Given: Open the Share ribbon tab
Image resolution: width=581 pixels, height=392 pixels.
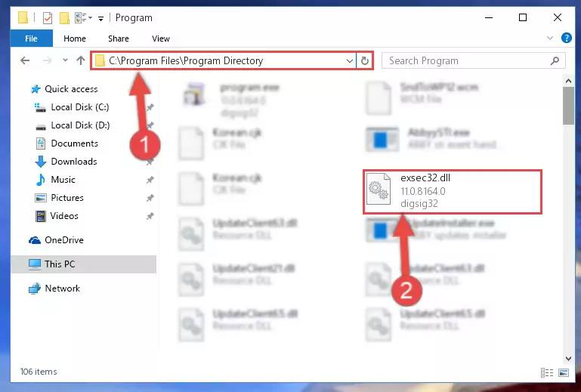Looking at the screenshot, I should [119, 39].
